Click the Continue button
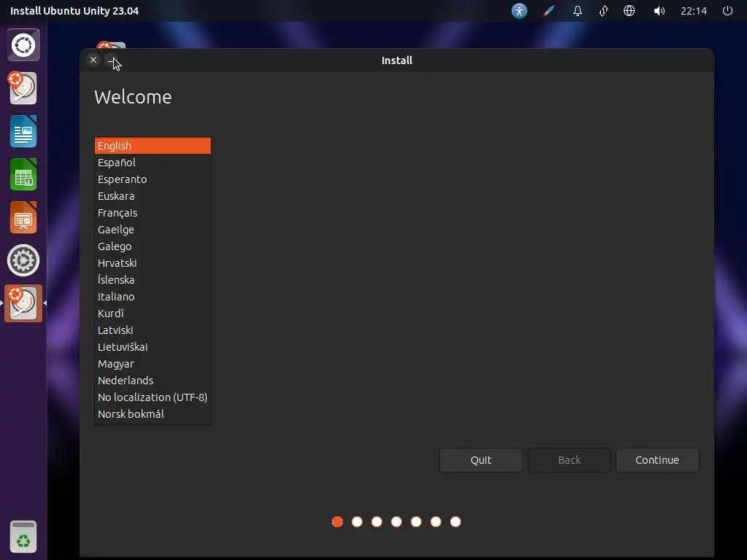 [x=657, y=460]
